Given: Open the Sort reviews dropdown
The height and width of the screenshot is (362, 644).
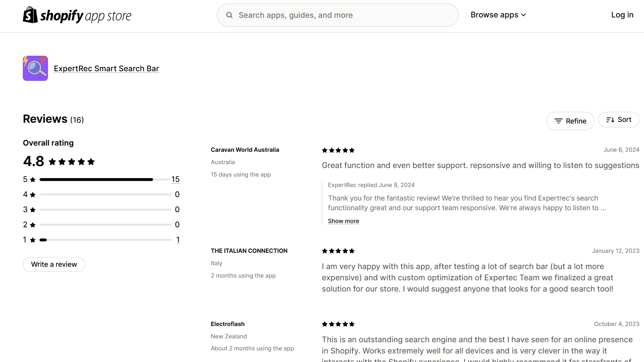Looking at the screenshot, I should pos(618,120).
